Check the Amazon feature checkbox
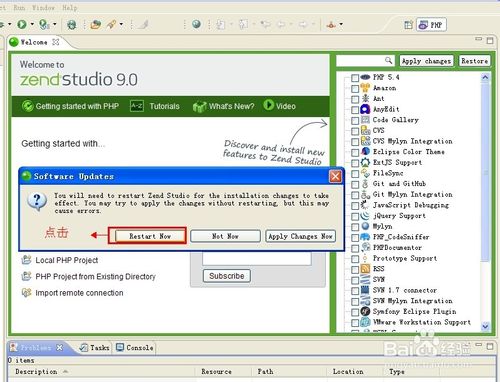500x382 pixels. click(x=355, y=88)
